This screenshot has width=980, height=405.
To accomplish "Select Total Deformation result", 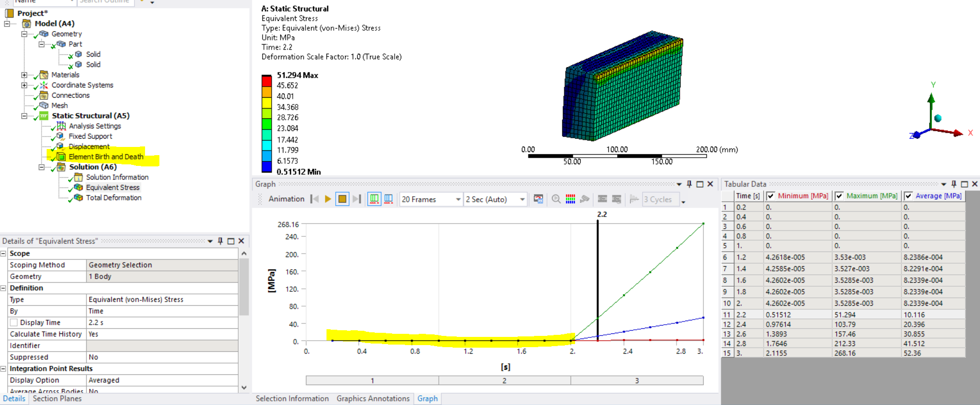I will tap(113, 198).
